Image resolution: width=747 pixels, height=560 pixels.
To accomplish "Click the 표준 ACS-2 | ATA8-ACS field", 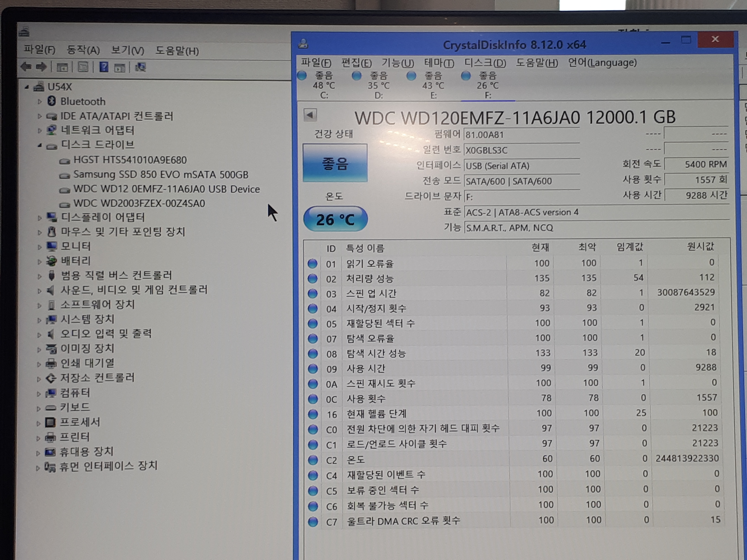I will coord(597,213).
